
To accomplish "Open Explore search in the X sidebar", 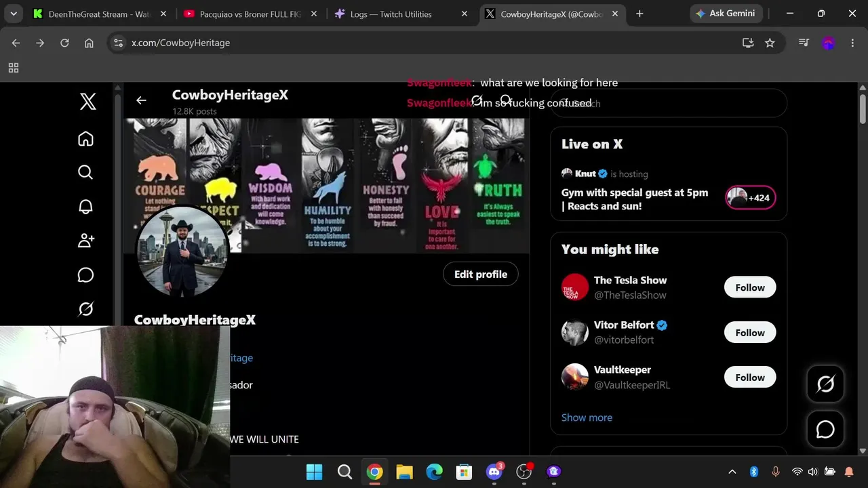I will [85, 172].
